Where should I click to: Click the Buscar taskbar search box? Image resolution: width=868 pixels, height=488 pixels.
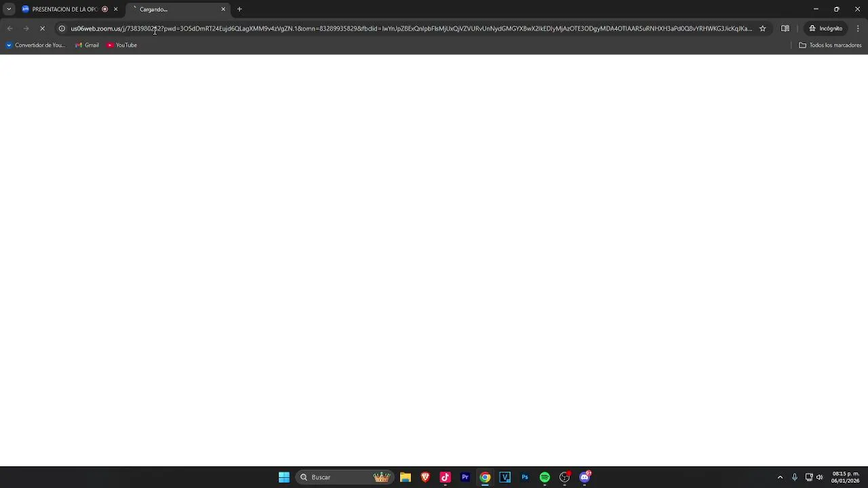click(344, 477)
